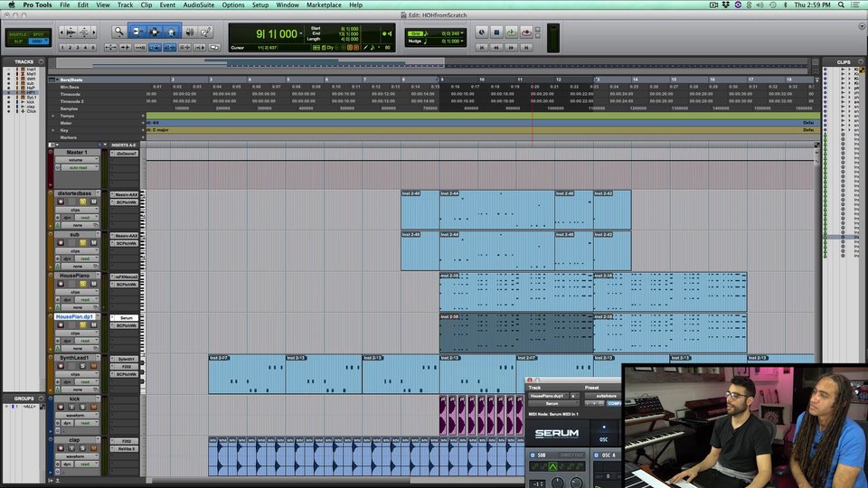Screen dimensions: 868x488
Task: Click the Dropbox menu bar icon
Action: [726, 5]
